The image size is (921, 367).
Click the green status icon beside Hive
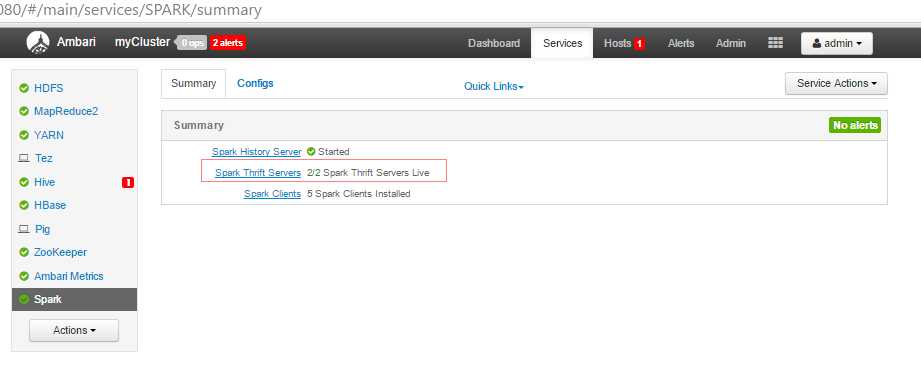tap(24, 182)
